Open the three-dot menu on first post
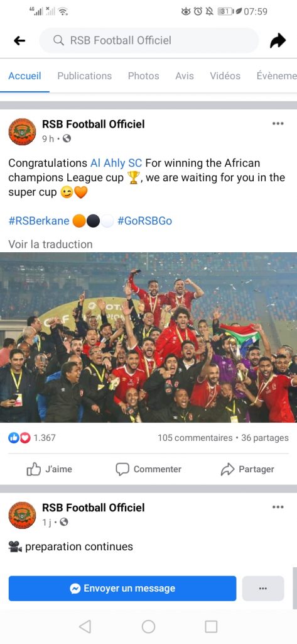The height and width of the screenshot is (644, 297). [278, 124]
